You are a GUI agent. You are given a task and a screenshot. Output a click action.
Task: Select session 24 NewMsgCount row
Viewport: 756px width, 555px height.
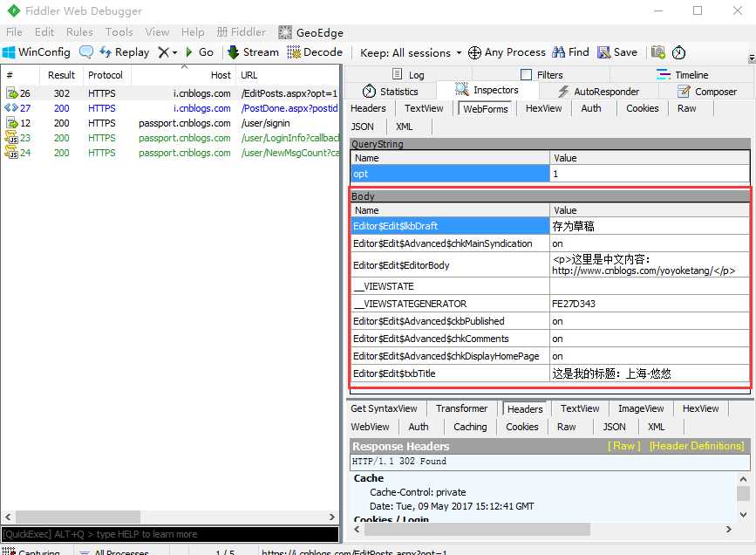[171, 153]
